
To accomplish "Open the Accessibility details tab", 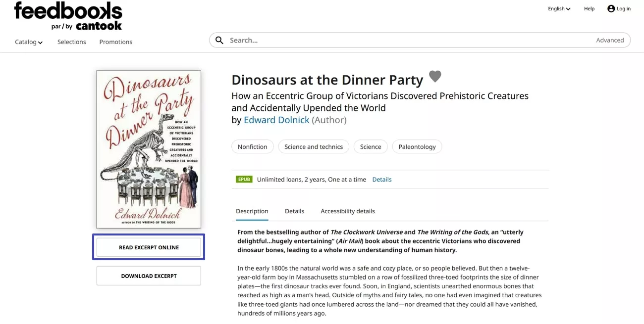I will pos(348,211).
